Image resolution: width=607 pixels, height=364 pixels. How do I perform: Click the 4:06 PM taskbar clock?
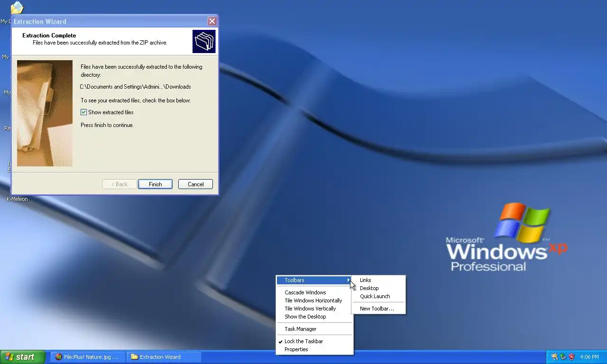pos(589,357)
